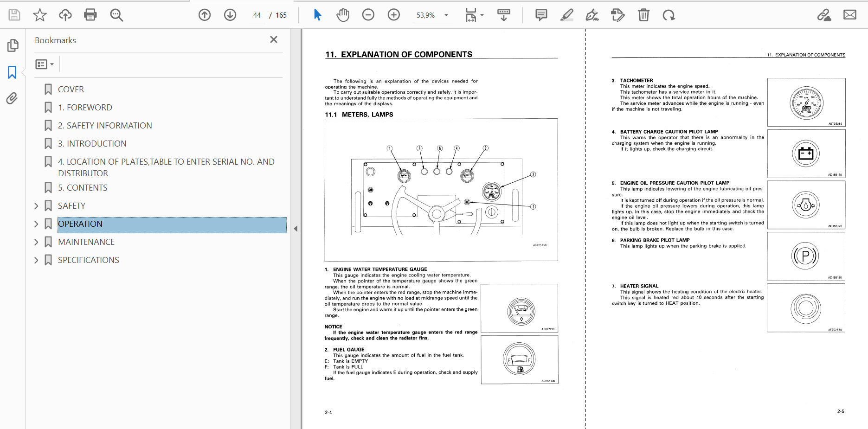Click the ENGINE WATER TEMPERATURE GAUGE heading
This screenshot has height=429, width=868.
click(x=380, y=269)
